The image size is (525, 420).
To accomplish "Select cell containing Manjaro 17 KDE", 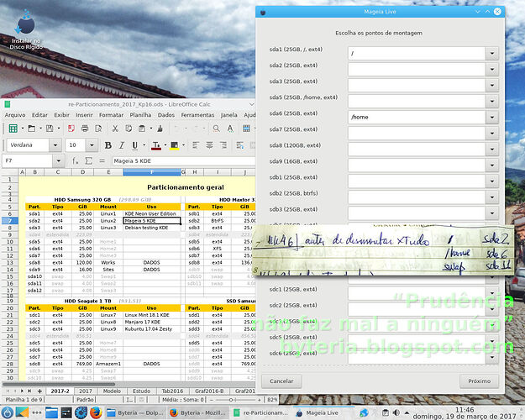I will pos(152,323).
